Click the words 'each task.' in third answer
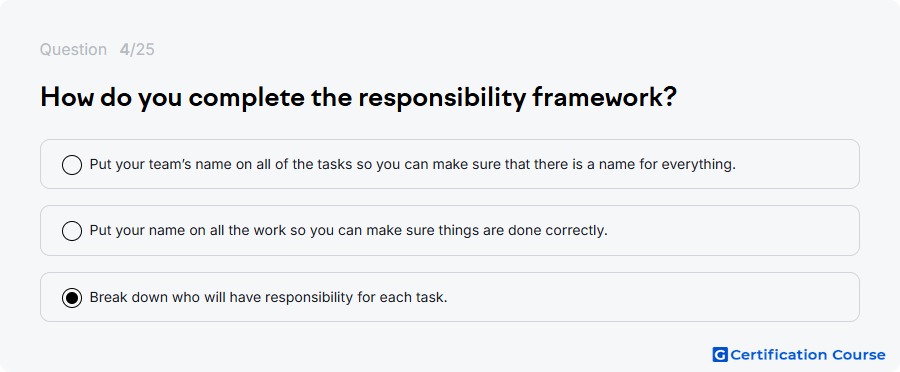The image size is (900, 372). coord(413,297)
